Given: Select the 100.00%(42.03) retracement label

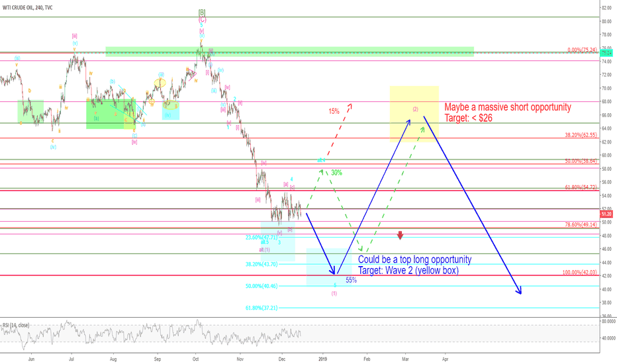Looking at the screenshot, I should coord(580,272).
